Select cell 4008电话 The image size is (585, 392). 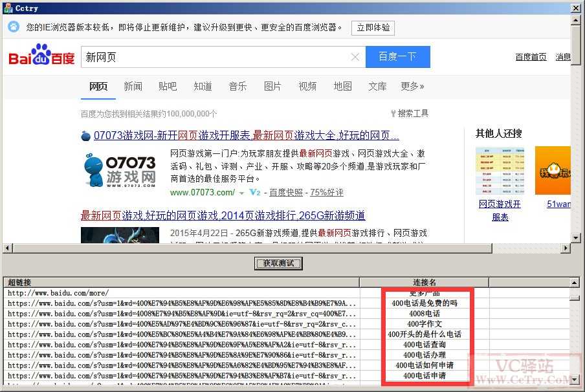(x=425, y=314)
